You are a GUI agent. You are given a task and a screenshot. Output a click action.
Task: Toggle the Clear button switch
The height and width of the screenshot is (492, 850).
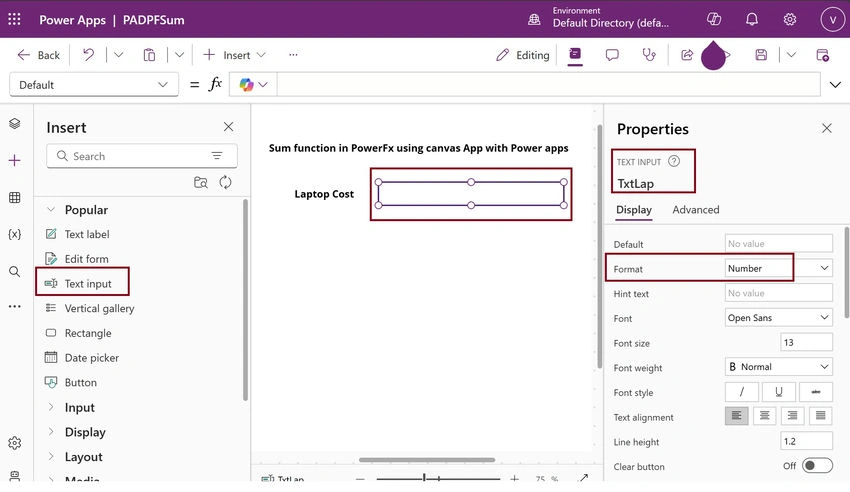click(x=817, y=465)
